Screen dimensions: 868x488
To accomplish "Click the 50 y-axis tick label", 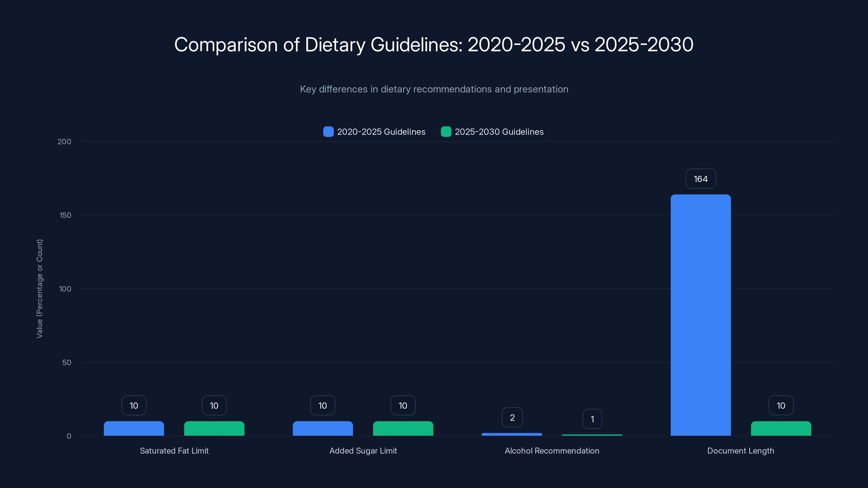I will click(x=67, y=362).
